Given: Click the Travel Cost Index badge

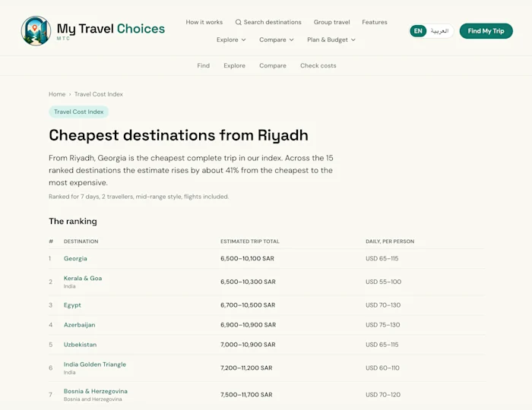Looking at the screenshot, I should (x=79, y=112).
